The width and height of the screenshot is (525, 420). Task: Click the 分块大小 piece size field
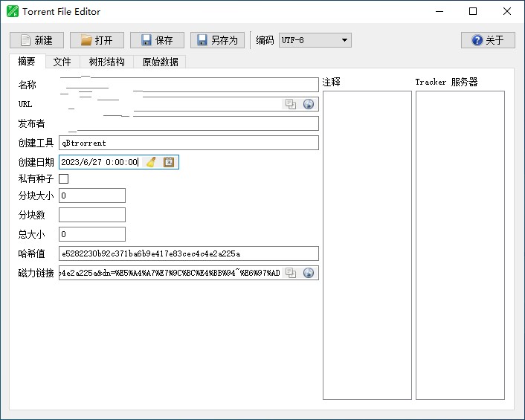92,196
